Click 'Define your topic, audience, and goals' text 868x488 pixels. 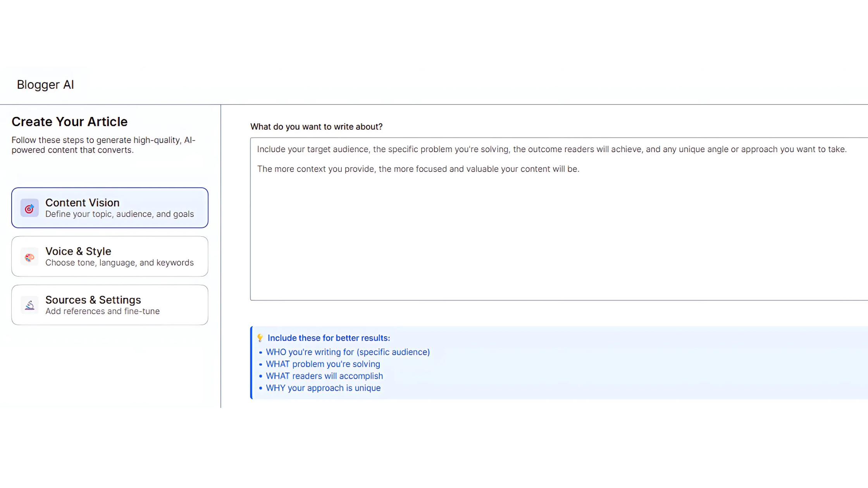click(119, 214)
